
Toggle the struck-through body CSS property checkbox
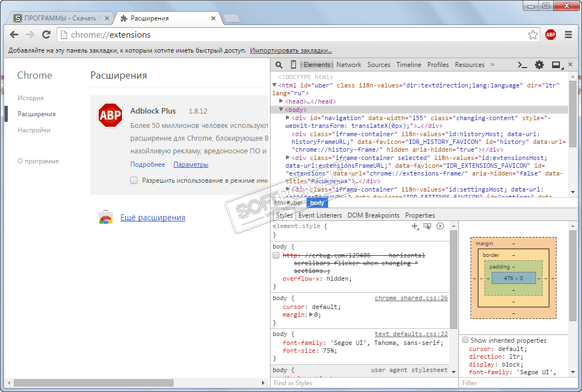pos(276,256)
